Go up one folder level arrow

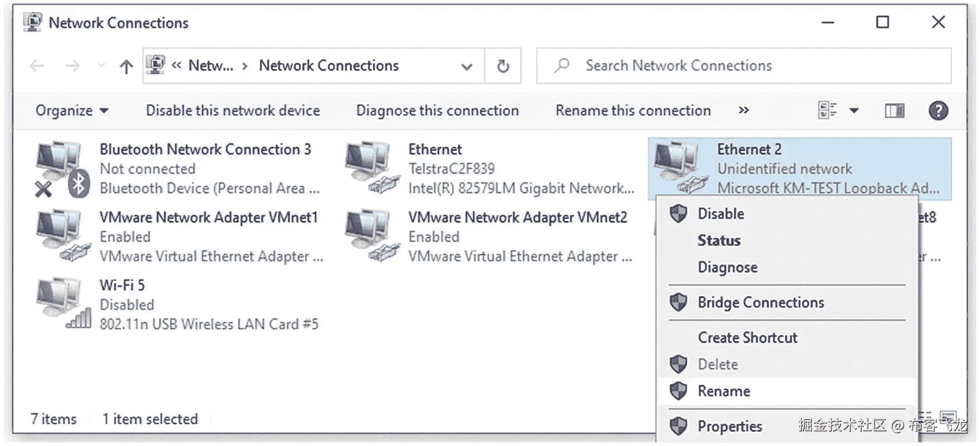pos(126,66)
